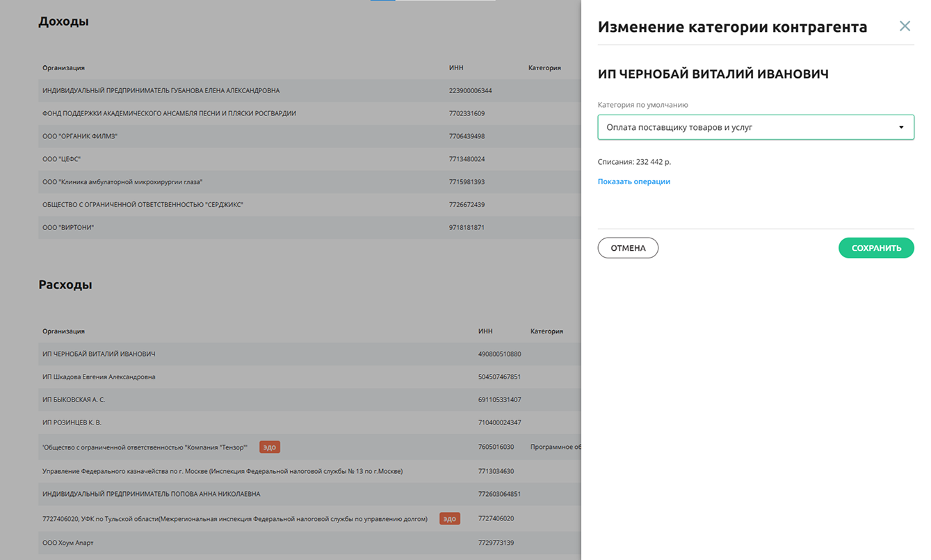
Task: Click the ООО "ВИРТОНИ" income row
Action: [309, 227]
